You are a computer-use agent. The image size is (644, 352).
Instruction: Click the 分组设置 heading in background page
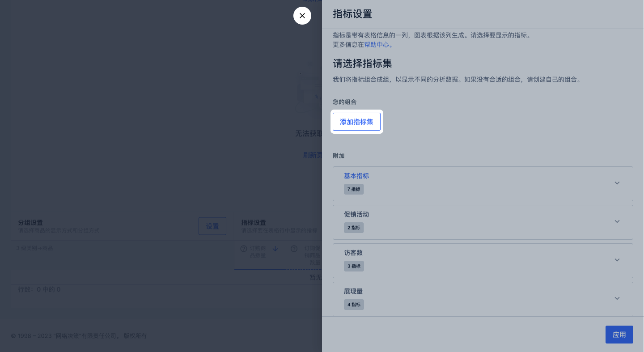click(x=30, y=223)
